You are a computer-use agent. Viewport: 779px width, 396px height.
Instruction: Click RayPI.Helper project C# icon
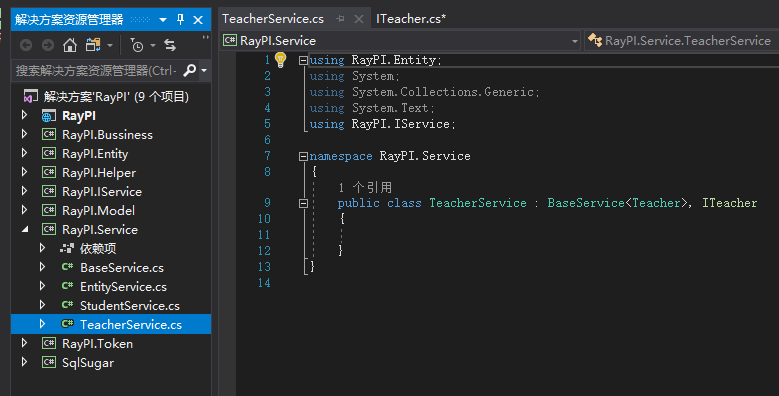[49, 172]
